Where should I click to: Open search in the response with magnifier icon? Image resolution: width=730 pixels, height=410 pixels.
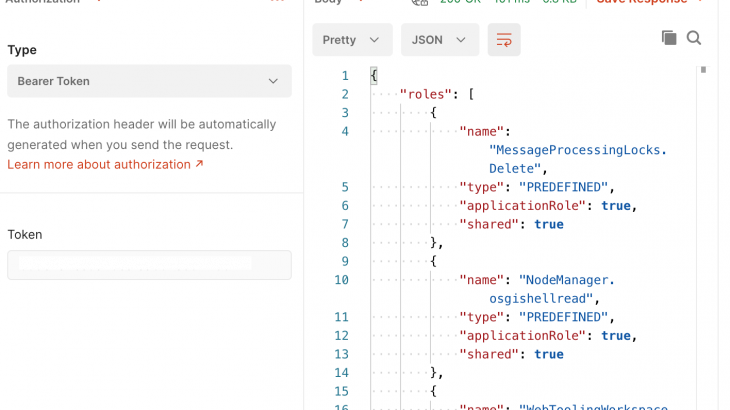point(694,38)
